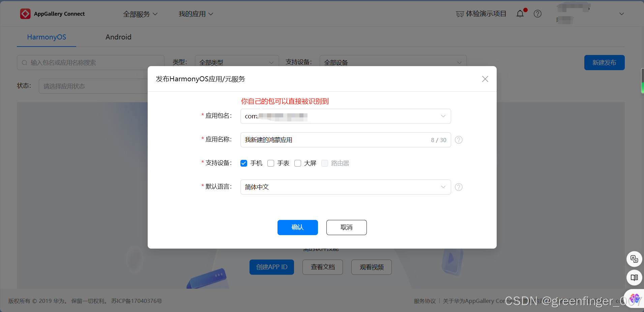Click the page vertical scrollbar
Screen dimensions: 644x312
(x=642, y=81)
